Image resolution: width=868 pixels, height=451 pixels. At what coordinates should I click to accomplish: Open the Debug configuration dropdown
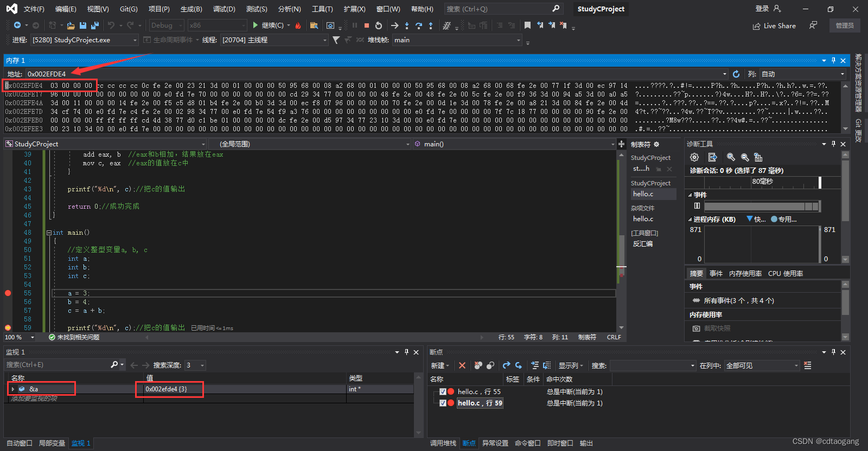click(166, 25)
